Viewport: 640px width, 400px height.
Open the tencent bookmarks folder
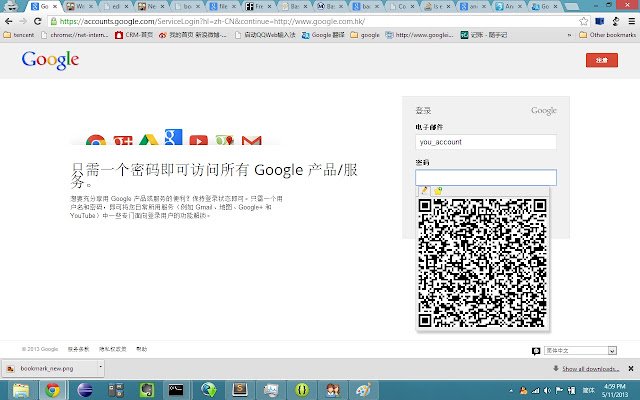click(19, 35)
